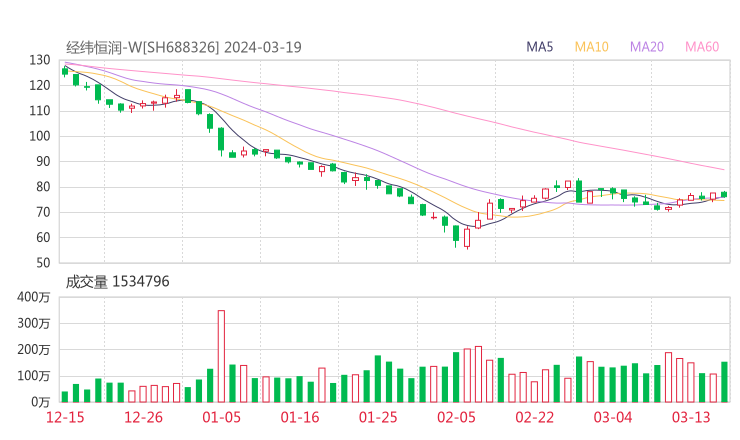Click the 12-26 date axis label
Viewport: 740px width, 440px height.
tap(143, 417)
